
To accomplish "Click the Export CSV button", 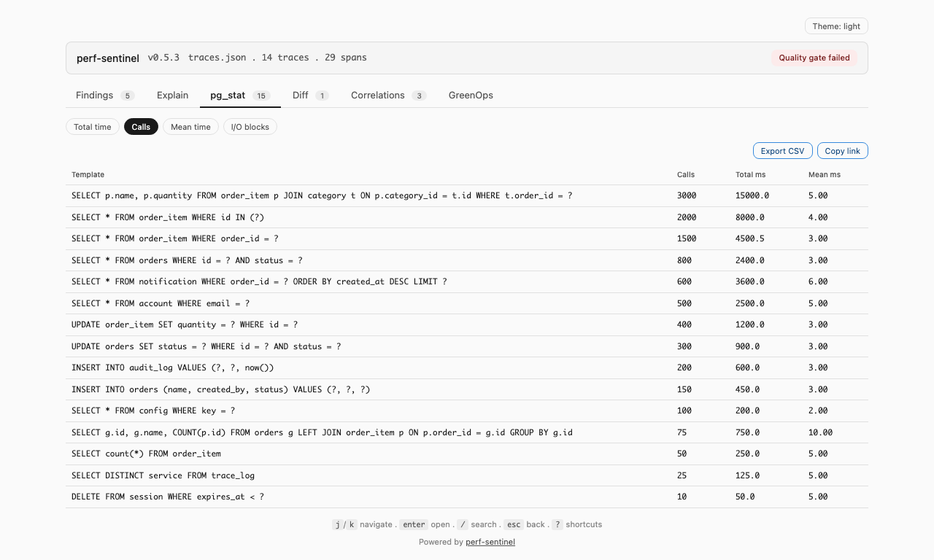I will tap(782, 150).
